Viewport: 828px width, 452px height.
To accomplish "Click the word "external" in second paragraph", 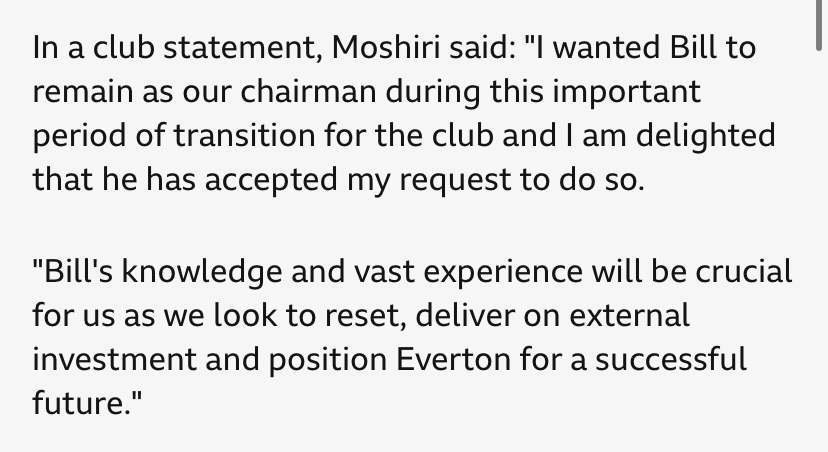I will tap(629, 316).
